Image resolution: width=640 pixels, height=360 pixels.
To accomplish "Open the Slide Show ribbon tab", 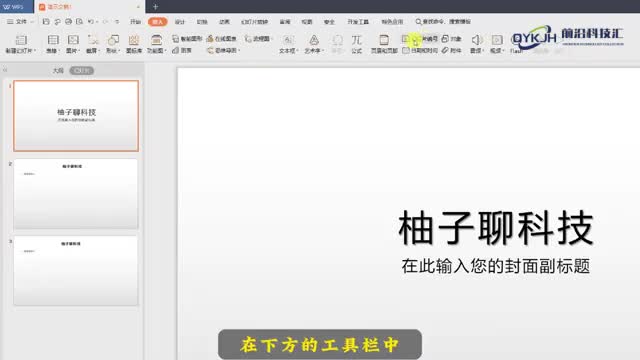I will coord(255,22).
